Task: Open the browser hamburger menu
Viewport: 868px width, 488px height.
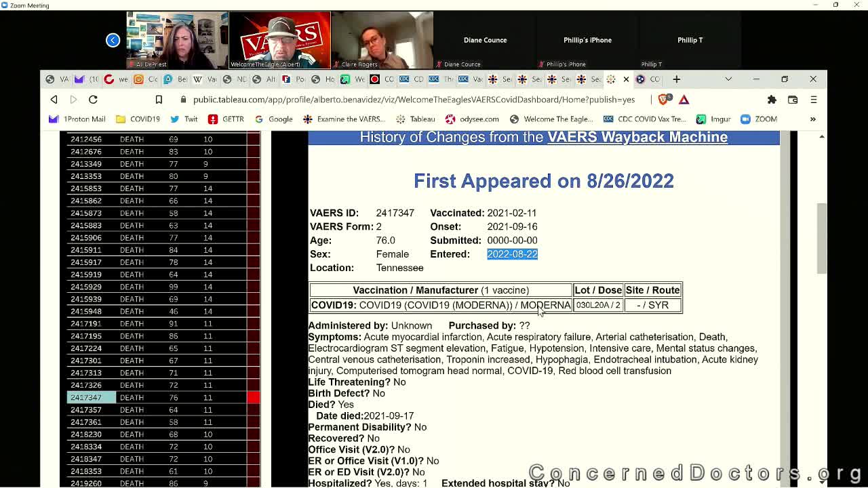Action: click(x=814, y=100)
